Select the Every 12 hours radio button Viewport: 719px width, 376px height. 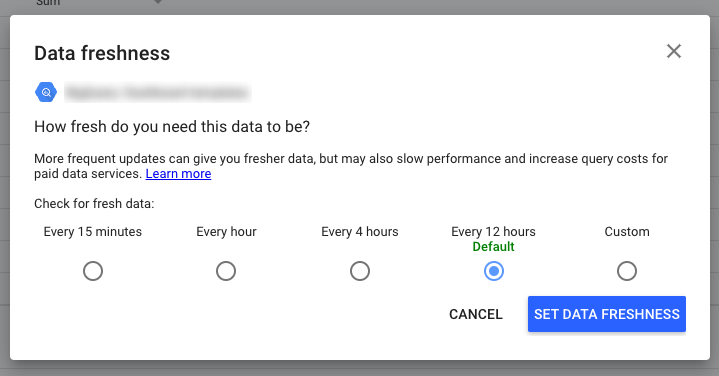(x=493, y=271)
